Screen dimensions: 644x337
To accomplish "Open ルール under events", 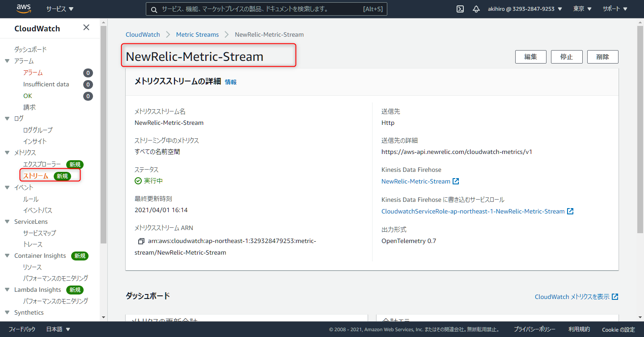I will pos(31,199).
